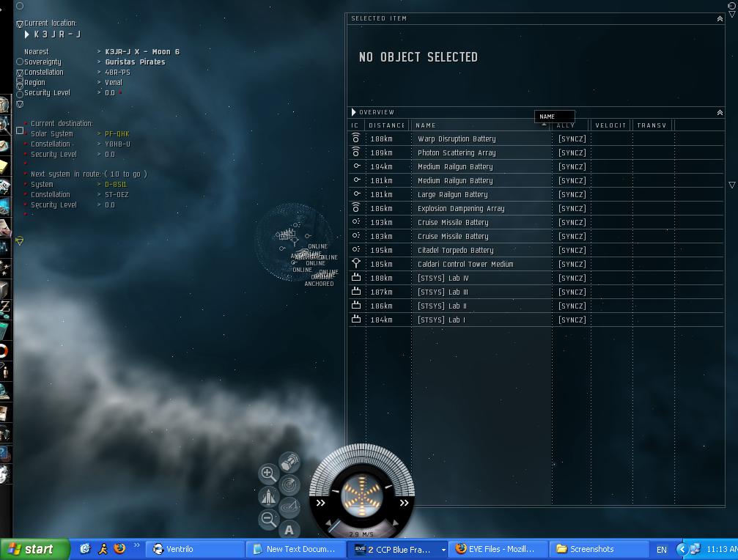
Task: Select [STSYS] Lab IV row
Action: point(536,278)
